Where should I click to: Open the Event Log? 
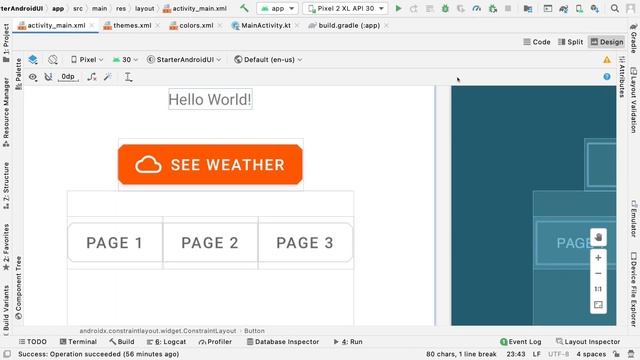[521, 342]
